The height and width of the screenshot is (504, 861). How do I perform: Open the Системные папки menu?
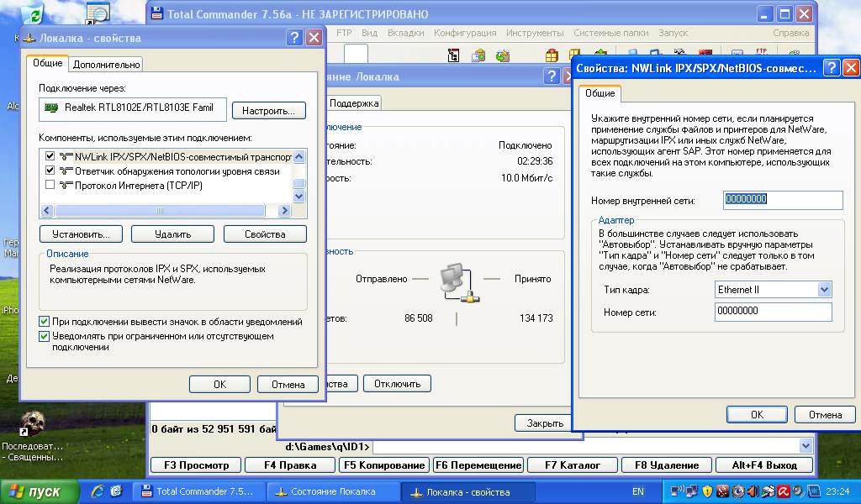[x=611, y=33]
